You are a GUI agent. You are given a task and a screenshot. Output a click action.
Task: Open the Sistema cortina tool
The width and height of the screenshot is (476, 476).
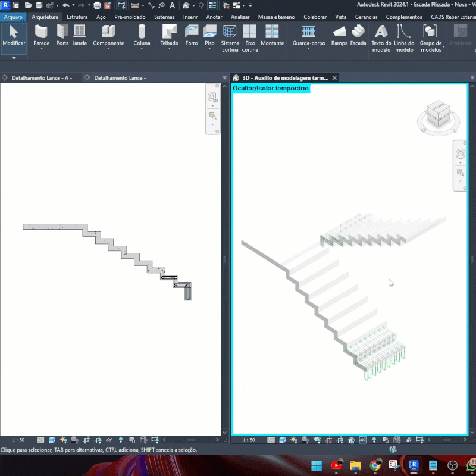click(x=230, y=38)
